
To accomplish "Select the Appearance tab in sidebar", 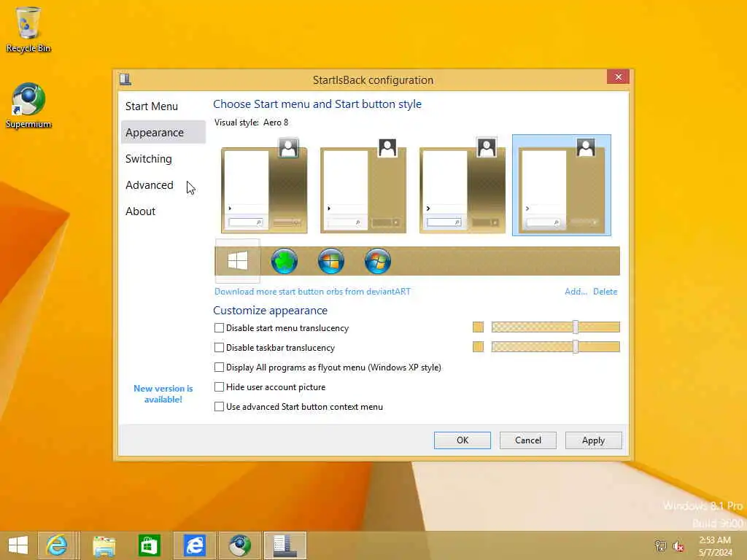I will pos(163,133).
